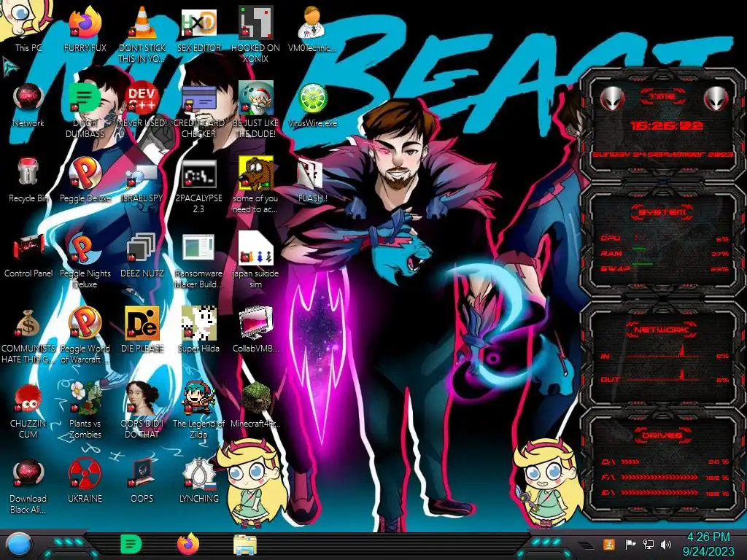Screen dimensions: 747x560
Task: Click the NETWORK widget header
Action: click(662, 329)
